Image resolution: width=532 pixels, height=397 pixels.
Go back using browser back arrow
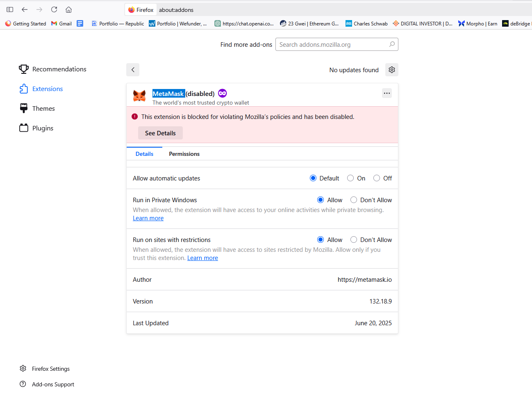25,9
